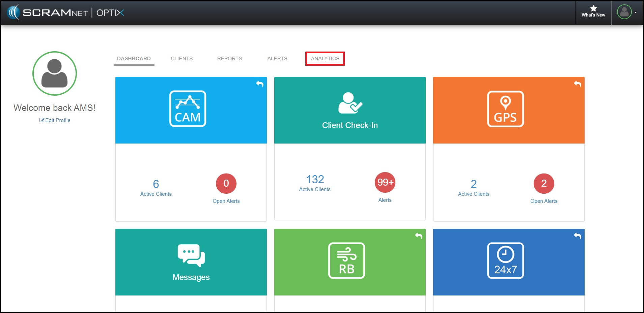Click the What's New star button

(593, 11)
